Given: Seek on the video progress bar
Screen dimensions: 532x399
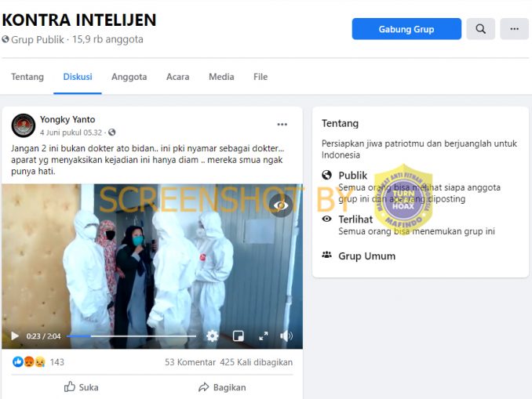Looking at the screenshot, I should coord(131,336).
